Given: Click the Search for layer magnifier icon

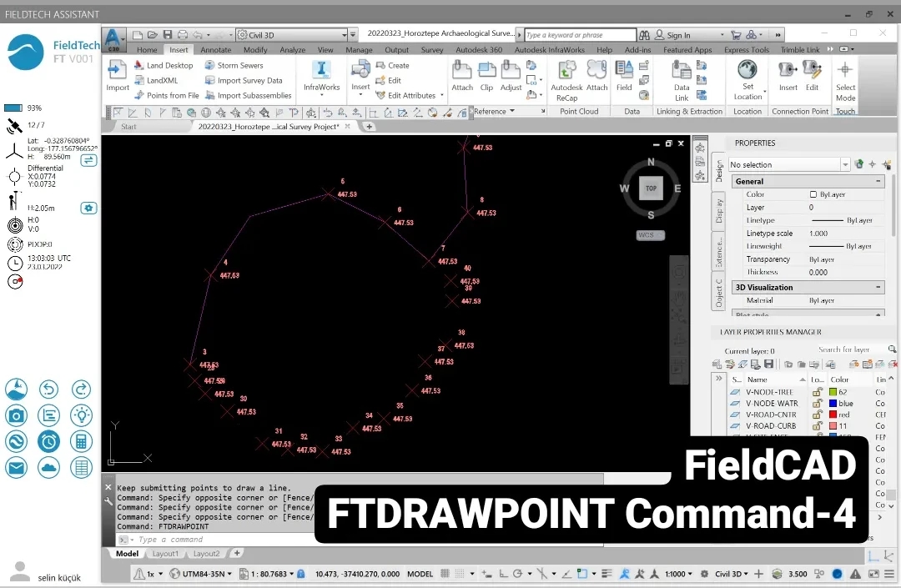Looking at the screenshot, I should coord(892,349).
